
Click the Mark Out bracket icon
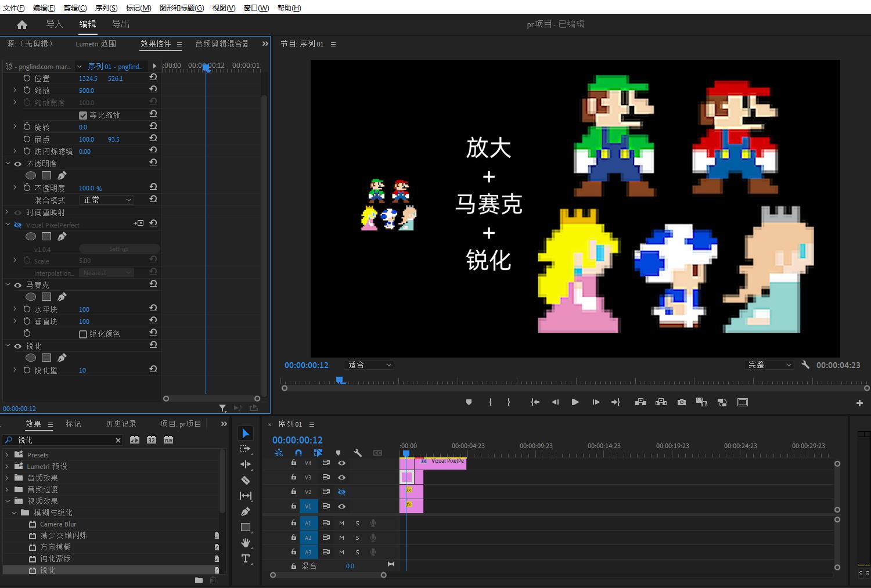point(509,402)
